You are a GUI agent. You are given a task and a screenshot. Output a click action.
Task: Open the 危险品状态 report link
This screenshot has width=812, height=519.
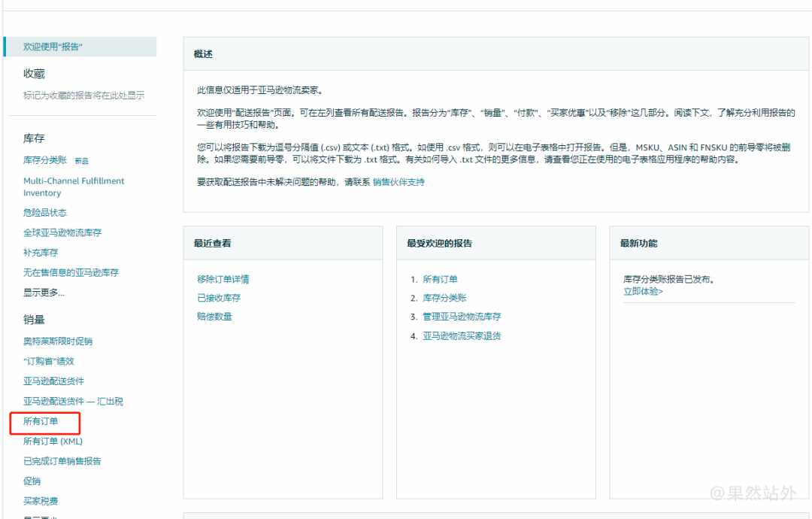45,212
